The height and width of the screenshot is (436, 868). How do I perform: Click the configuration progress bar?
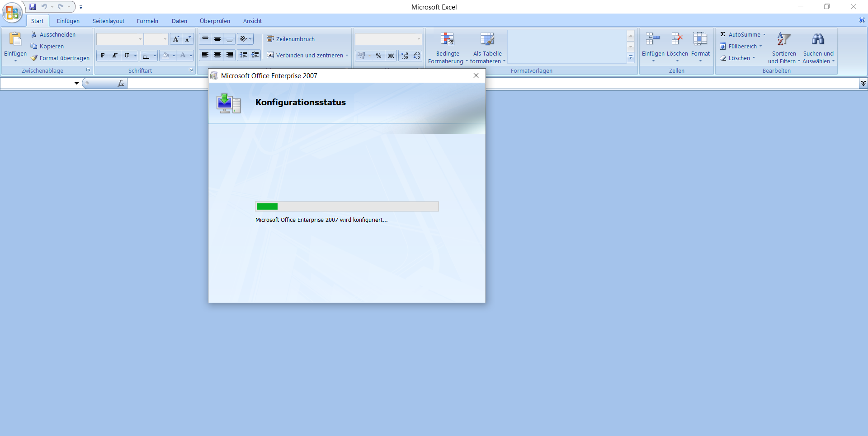tap(347, 206)
